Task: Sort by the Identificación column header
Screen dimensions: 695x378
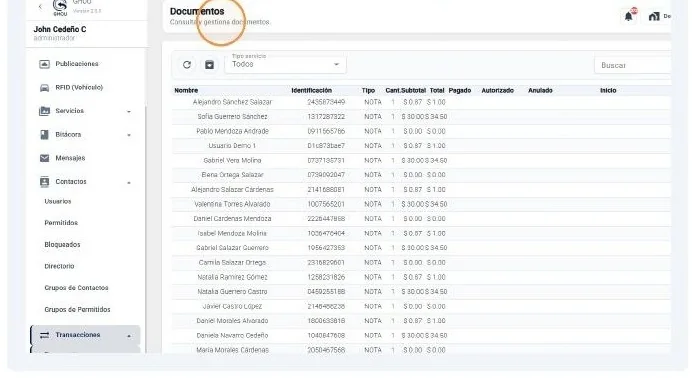Action: pyautogui.click(x=312, y=90)
